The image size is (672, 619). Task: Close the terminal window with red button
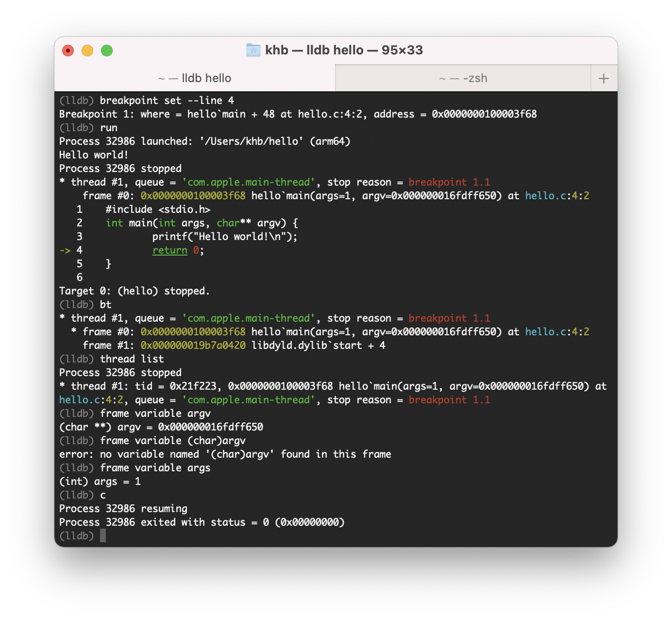(x=68, y=51)
